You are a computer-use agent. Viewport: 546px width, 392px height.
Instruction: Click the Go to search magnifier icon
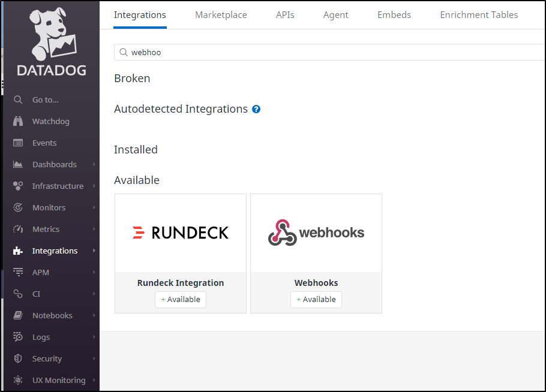[x=18, y=100]
